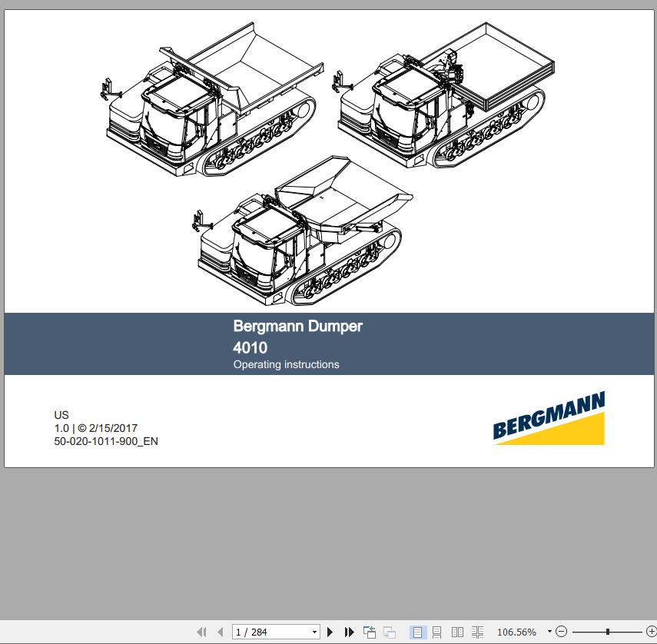Enable continuous scrolling page mode
Image resolution: width=657 pixels, height=644 pixels.
click(x=436, y=632)
